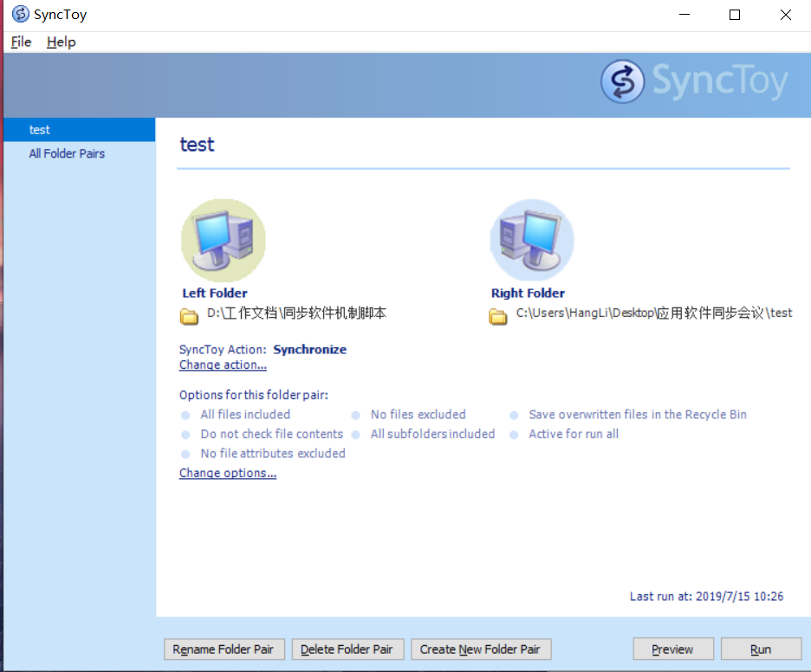Image resolution: width=811 pixels, height=672 pixels.
Task: Click the Preview button
Action: pyautogui.click(x=673, y=649)
